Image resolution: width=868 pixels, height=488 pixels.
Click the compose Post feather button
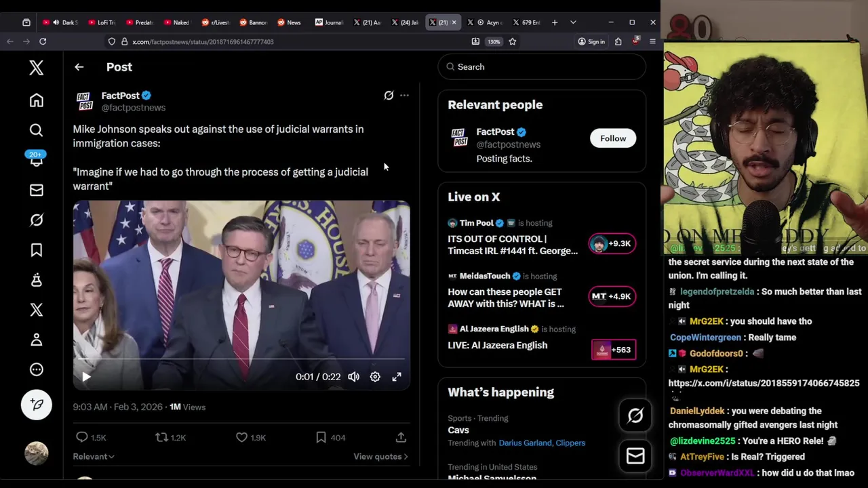pyautogui.click(x=37, y=405)
